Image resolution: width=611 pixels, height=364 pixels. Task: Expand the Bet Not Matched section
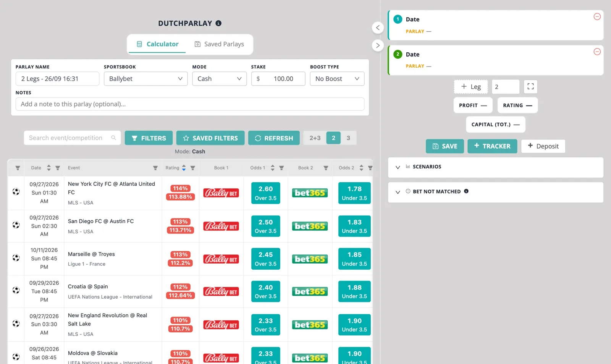[x=496, y=192]
